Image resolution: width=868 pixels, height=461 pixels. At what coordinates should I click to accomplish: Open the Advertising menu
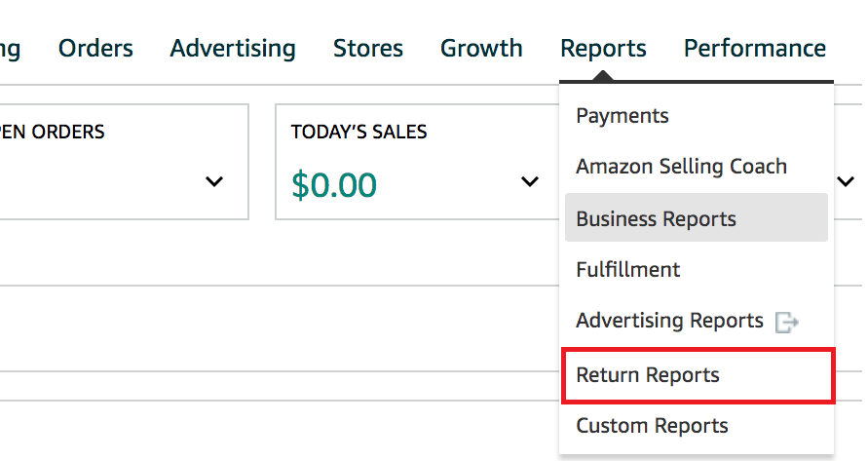click(x=233, y=48)
